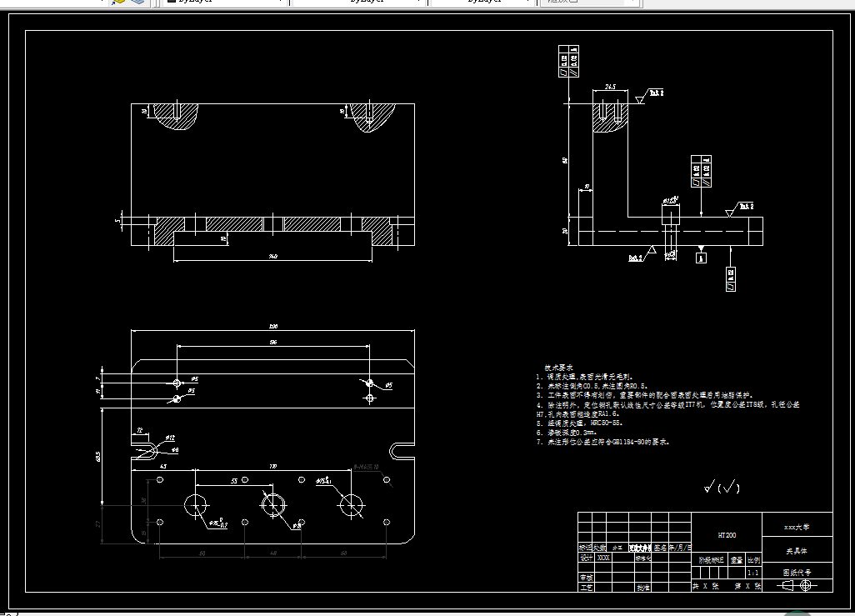Click technical requirement line 6 渗碳深度0.3mm
Image resolution: width=855 pixels, height=616 pixels.
tap(567, 432)
